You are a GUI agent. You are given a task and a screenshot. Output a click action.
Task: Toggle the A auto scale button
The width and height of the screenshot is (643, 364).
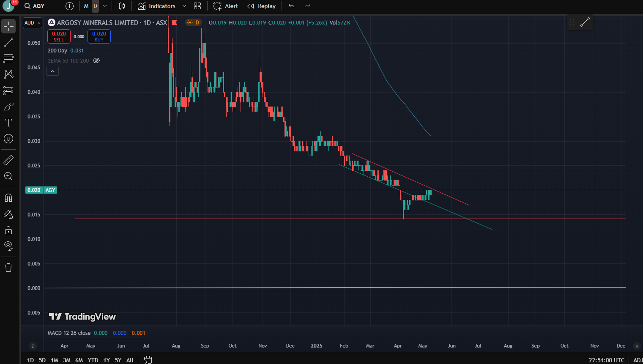pos(637,346)
